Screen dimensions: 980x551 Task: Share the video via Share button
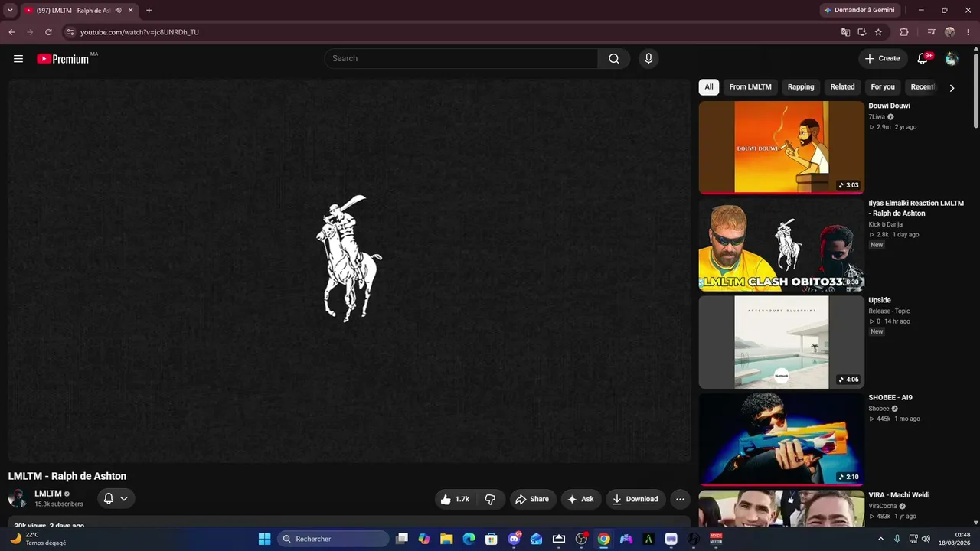[x=532, y=499]
